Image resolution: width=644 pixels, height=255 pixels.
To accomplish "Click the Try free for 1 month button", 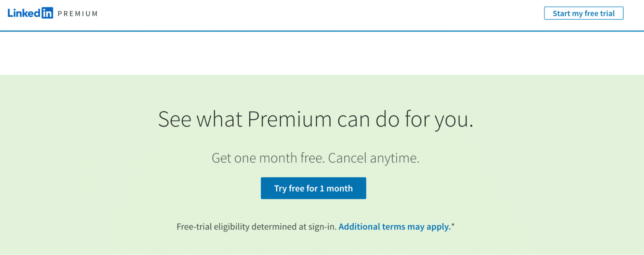I will pyautogui.click(x=313, y=188).
